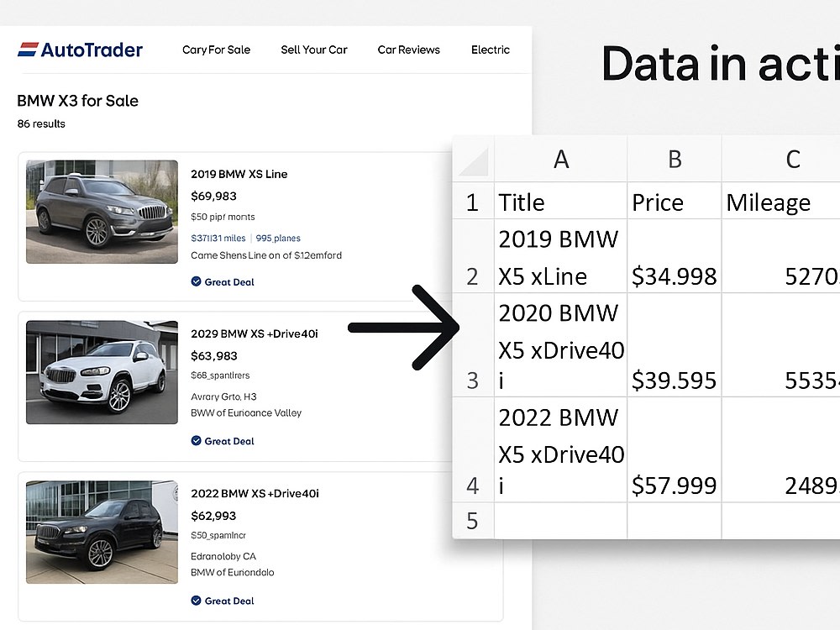
Task: Click the white BMW car thumbnail
Action: pos(102,372)
